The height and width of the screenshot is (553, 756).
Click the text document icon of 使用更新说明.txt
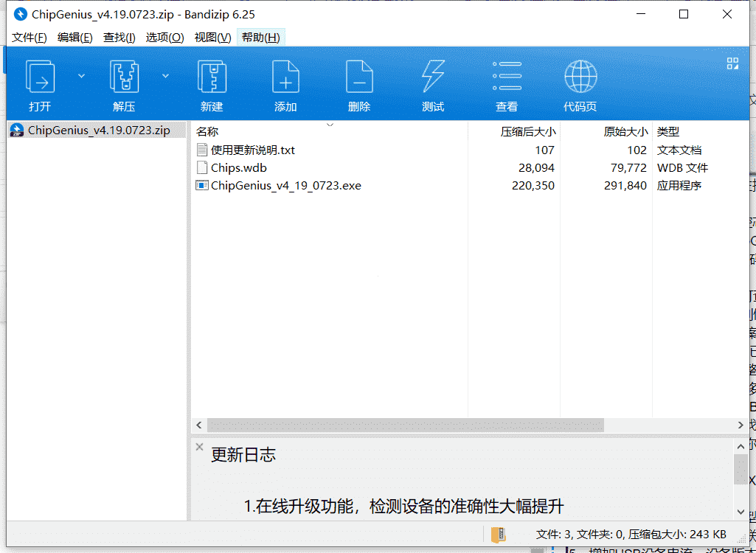coord(201,150)
